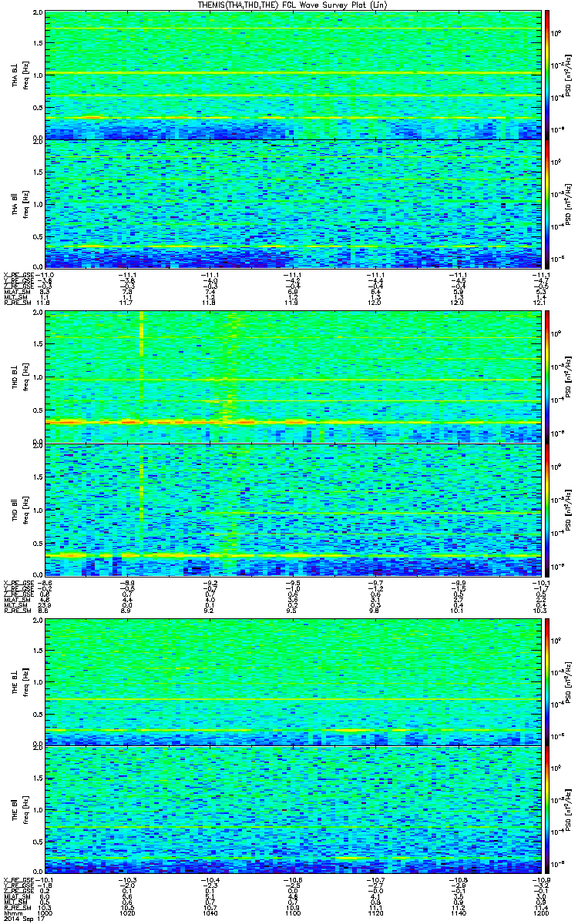578x924 pixels.
Task: Click the 'THE BII freq [Hz]' axis label
Action: point(19,810)
